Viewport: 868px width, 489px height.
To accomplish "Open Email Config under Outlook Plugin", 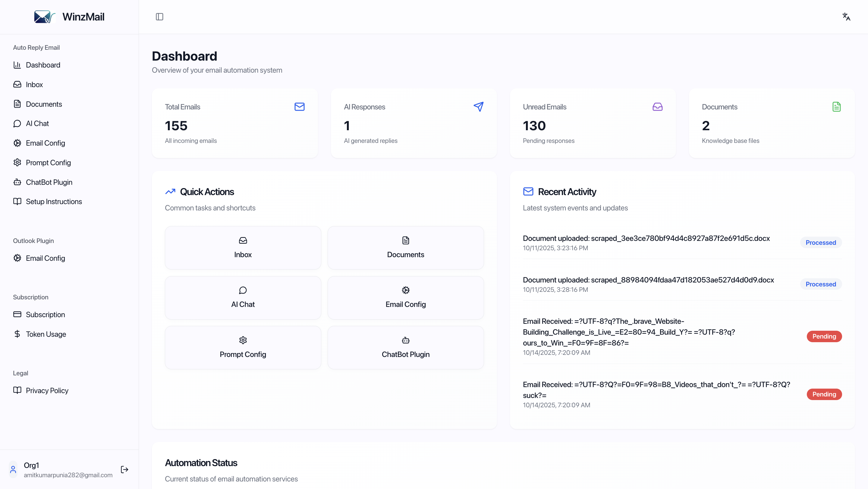I will pyautogui.click(x=46, y=258).
